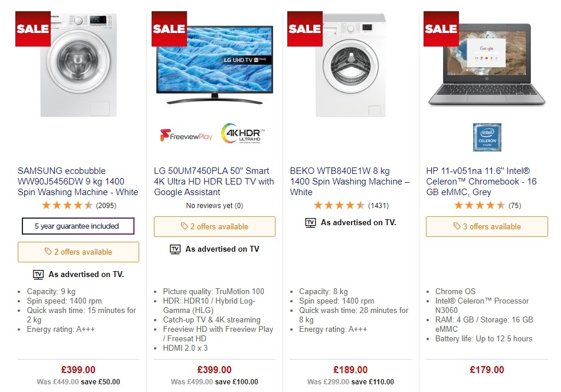View HP's 3 offers available

click(x=487, y=226)
